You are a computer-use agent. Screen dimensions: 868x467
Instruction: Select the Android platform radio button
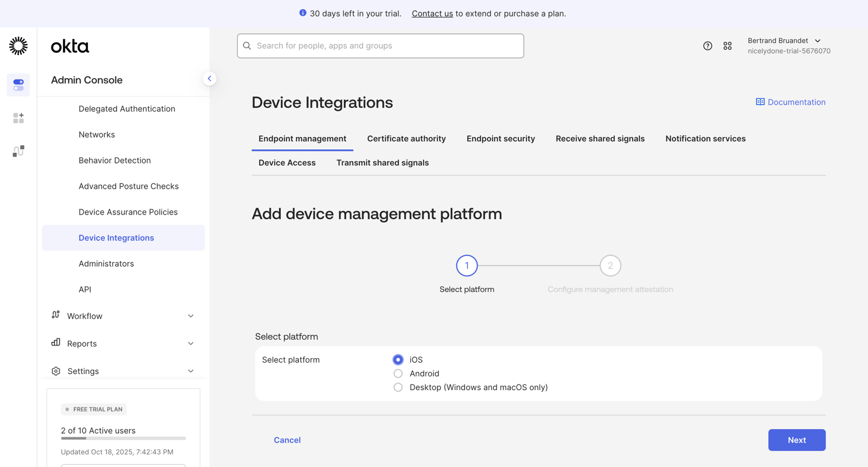[x=398, y=373]
